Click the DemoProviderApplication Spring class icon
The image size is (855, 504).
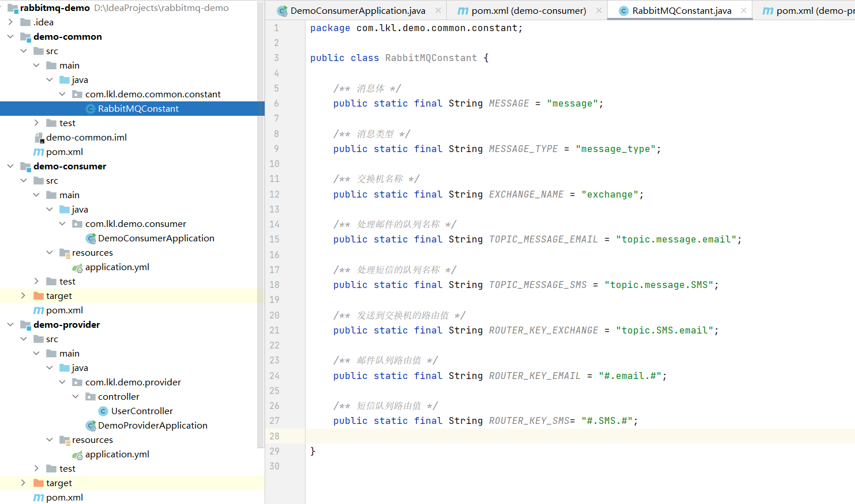(x=91, y=426)
